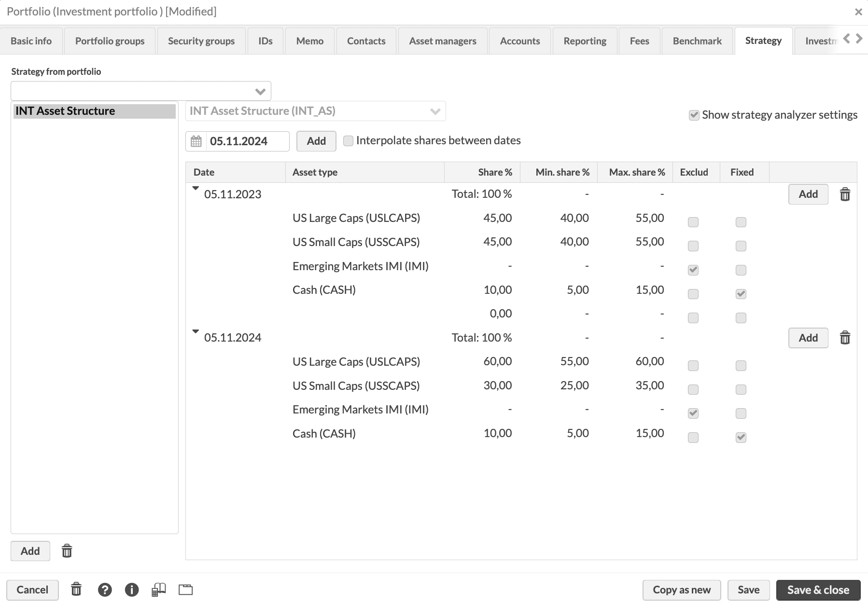Click Add in the 05.11.2023 row
The height and width of the screenshot is (605, 868).
(808, 194)
